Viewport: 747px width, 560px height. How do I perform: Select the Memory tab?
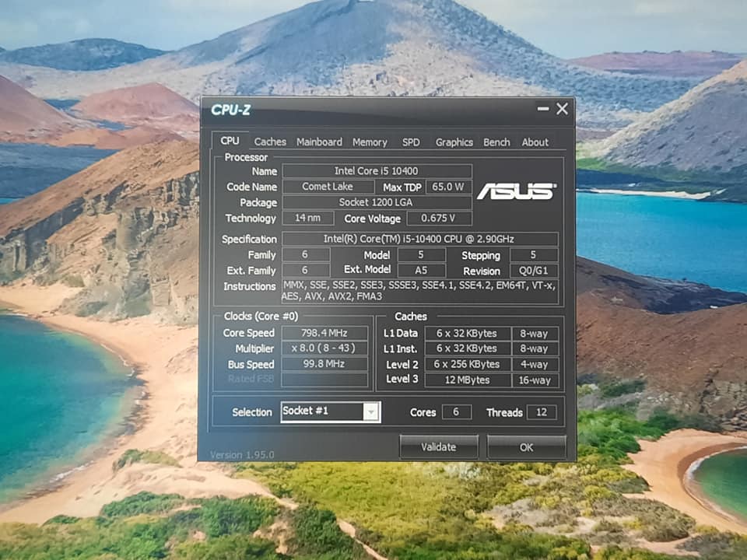coord(370,142)
